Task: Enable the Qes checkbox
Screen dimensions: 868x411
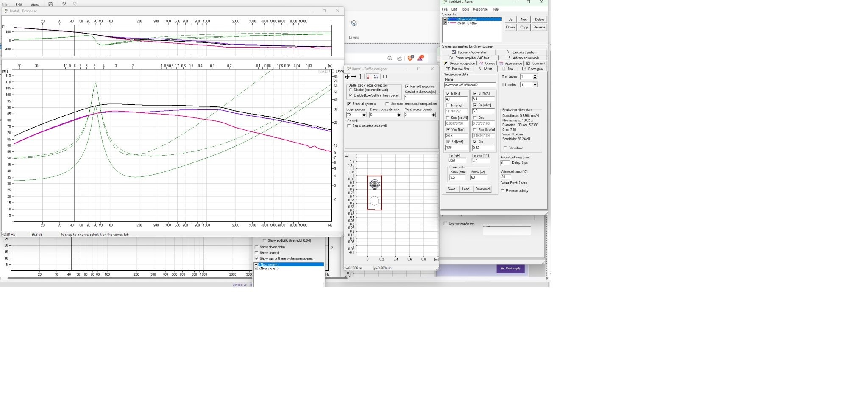Action: coord(475,117)
